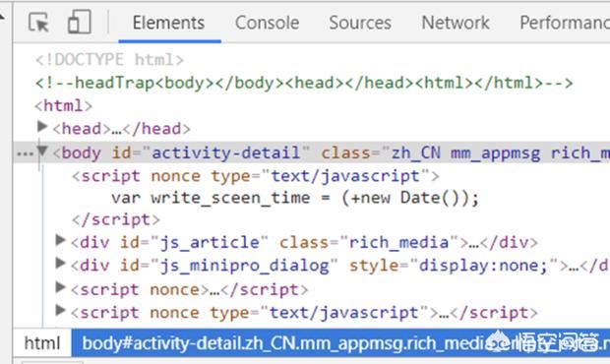Screen dimensions: 610x364
Task: Click the write_sceen_time script text
Action: coord(295,198)
